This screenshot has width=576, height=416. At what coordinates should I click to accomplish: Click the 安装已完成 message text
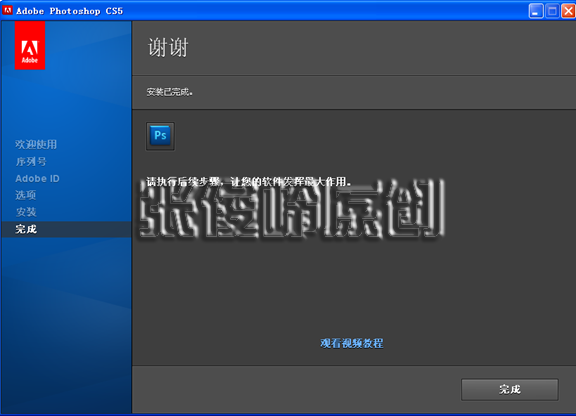(x=169, y=92)
